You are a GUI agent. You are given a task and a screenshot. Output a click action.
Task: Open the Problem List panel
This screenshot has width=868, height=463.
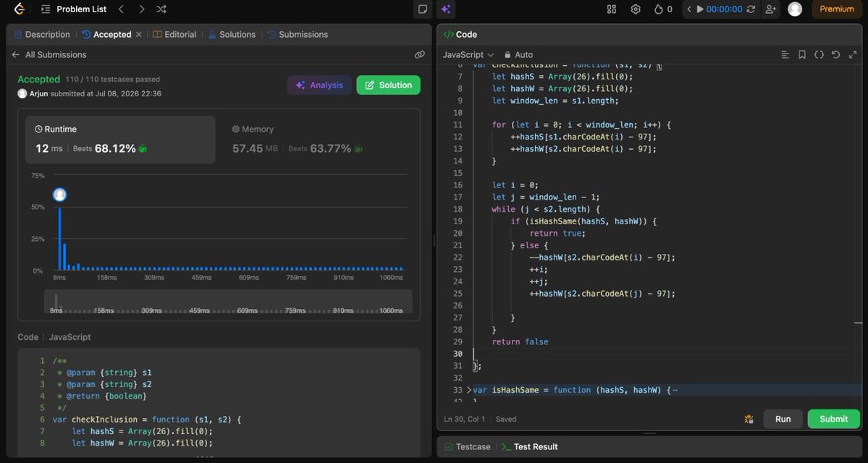pos(74,9)
